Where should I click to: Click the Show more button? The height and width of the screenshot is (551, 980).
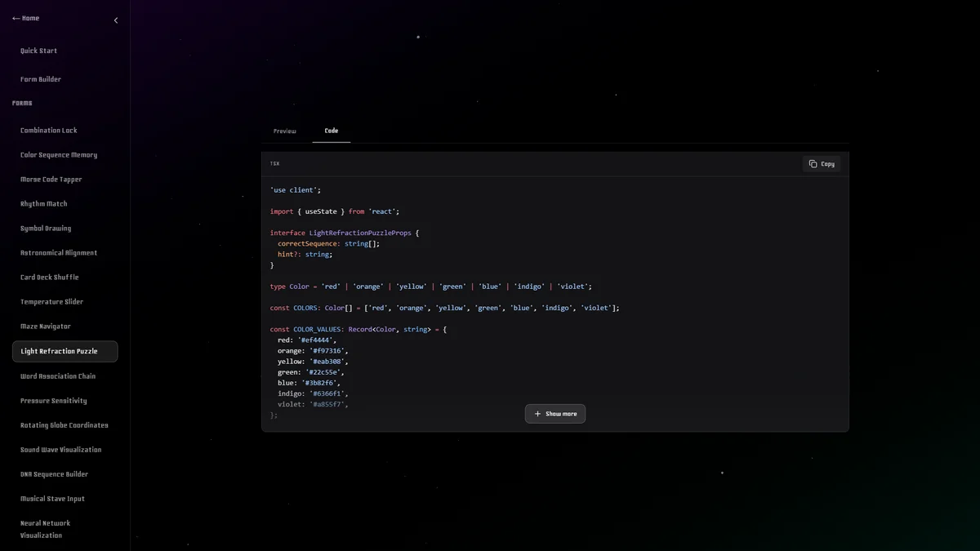pyautogui.click(x=555, y=414)
